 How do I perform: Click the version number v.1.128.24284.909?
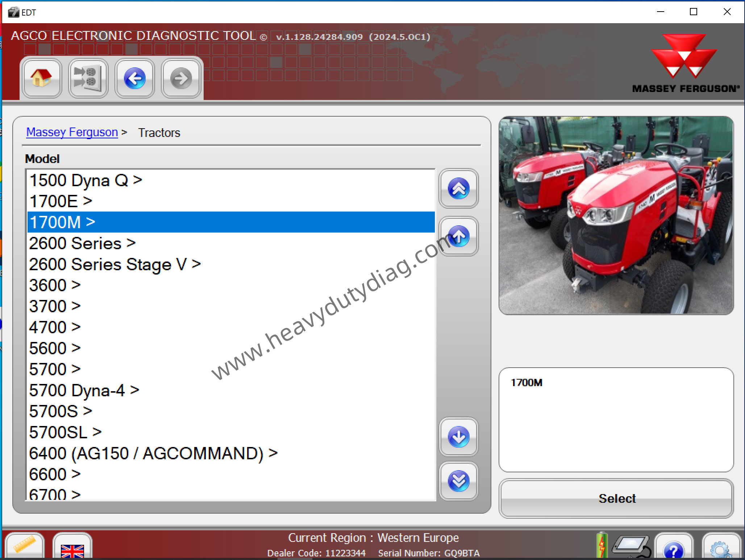[x=319, y=37]
